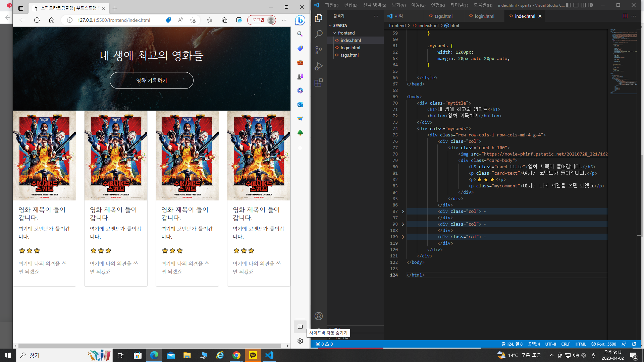Open the Run and Debug view

(319, 66)
